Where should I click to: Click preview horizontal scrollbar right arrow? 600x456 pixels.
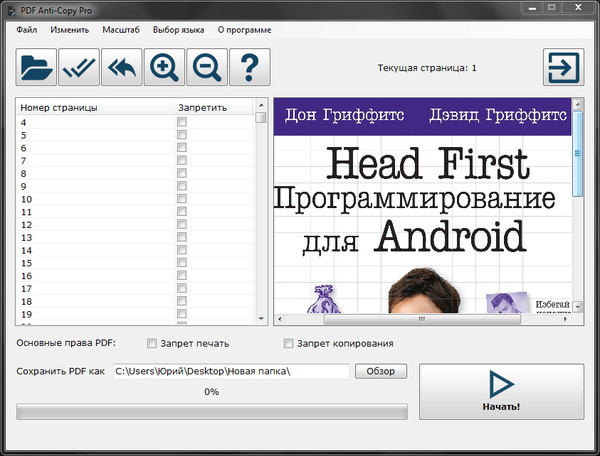pyautogui.click(x=566, y=319)
